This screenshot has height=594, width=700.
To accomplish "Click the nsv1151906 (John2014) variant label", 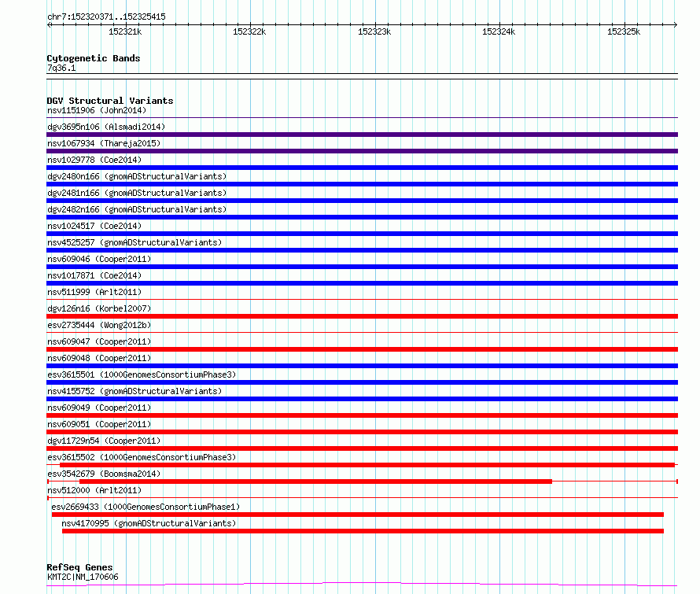I will pyautogui.click(x=97, y=110).
